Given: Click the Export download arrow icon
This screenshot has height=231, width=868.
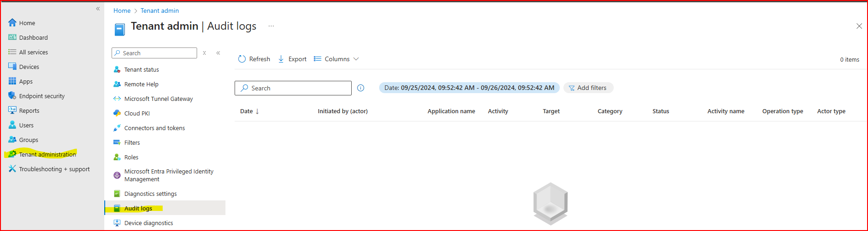Looking at the screenshot, I should 281,59.
